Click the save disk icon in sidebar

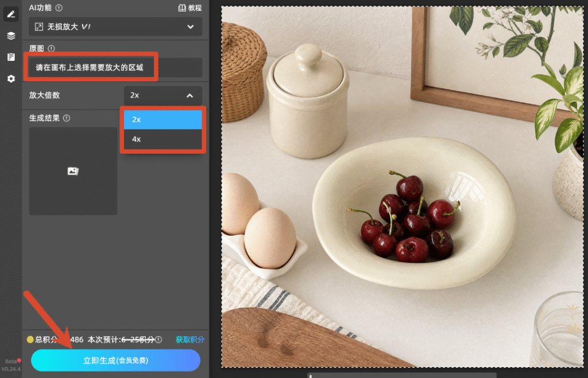coord(11,57)
